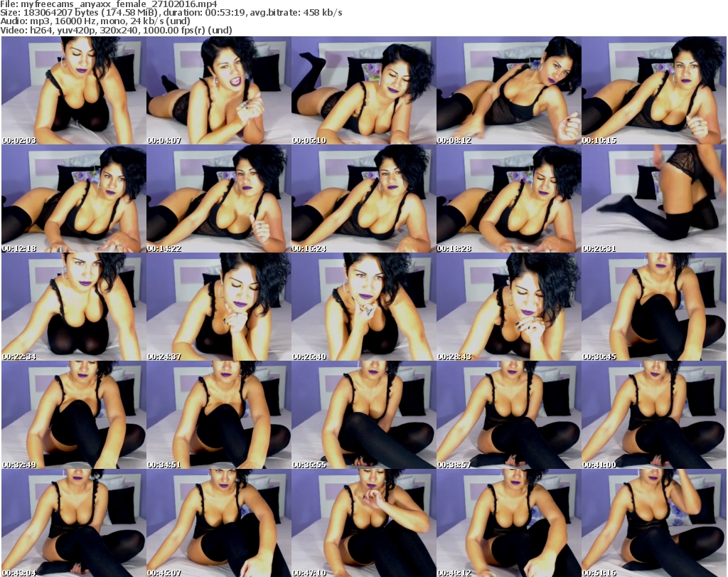Click the thumbnail timestamped 00:02:03
Viewport: 728px width, 577px height.
click(x=73, y=90)
